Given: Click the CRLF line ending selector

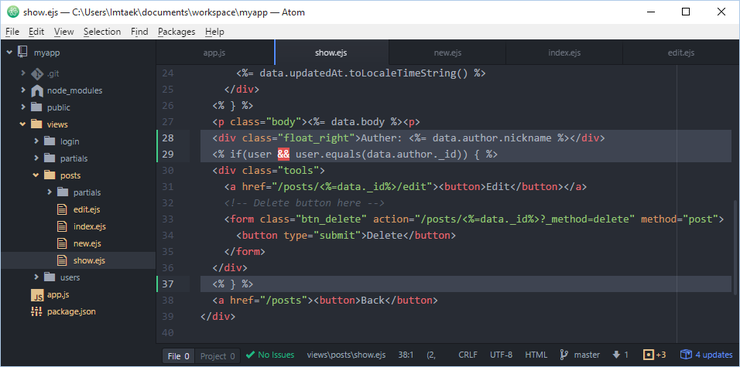Looking at the screenshot, I should pos(467,355).
